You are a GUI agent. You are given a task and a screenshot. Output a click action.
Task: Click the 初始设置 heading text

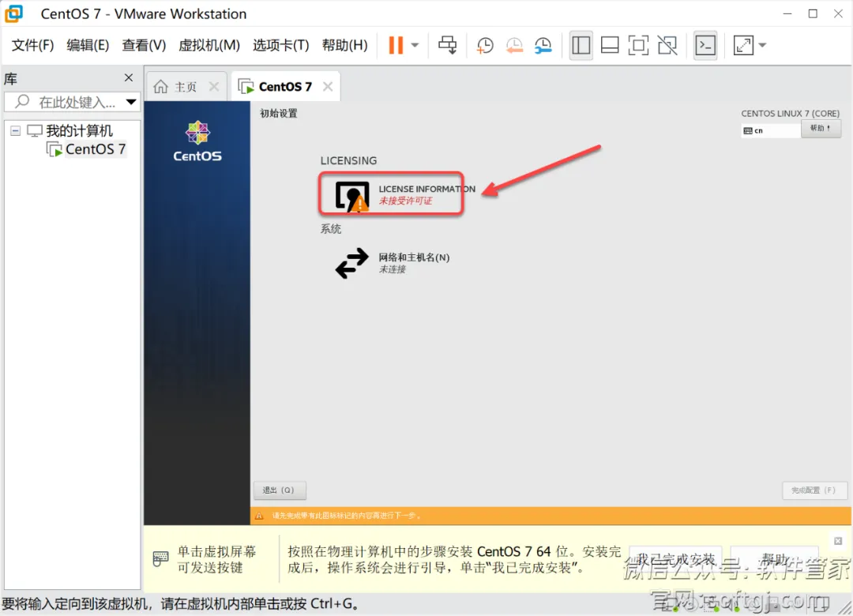279,113
